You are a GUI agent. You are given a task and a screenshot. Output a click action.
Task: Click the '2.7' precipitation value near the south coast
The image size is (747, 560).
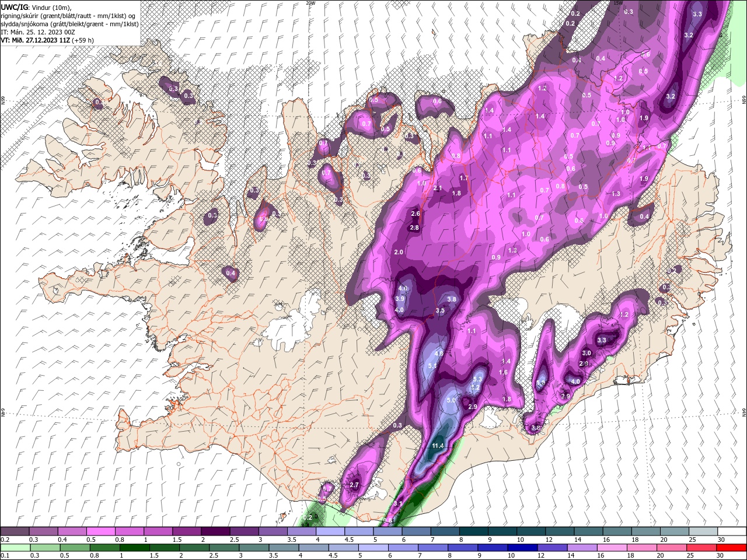(354, 485)
